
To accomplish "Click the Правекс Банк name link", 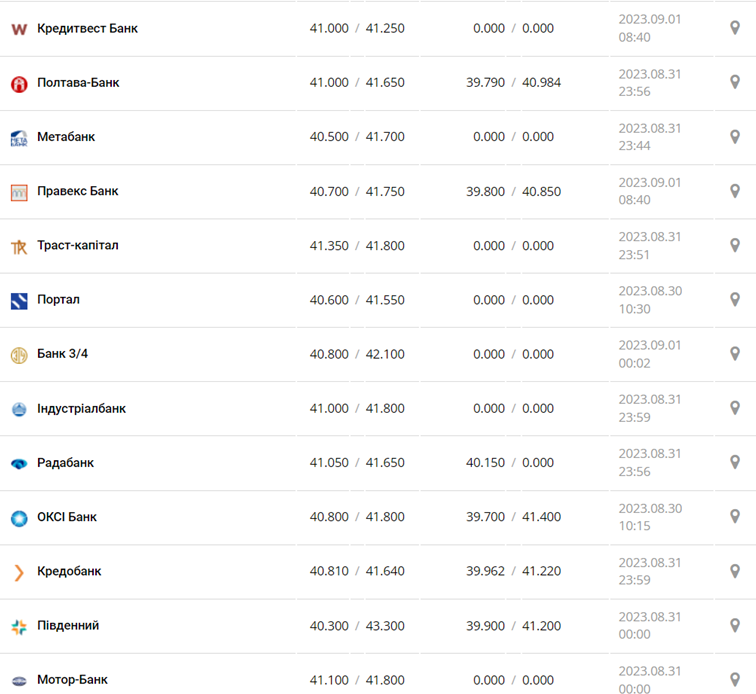I will 77,191.
